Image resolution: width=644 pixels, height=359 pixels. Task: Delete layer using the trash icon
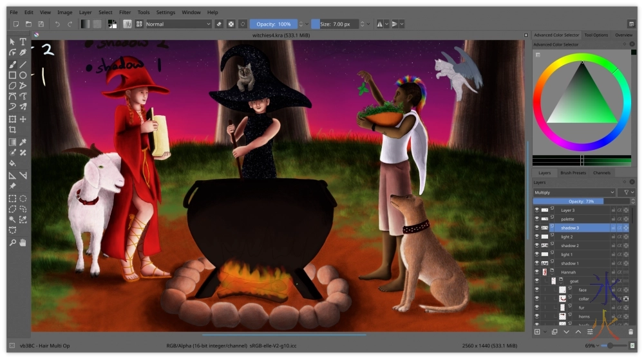tap(630, 332)
